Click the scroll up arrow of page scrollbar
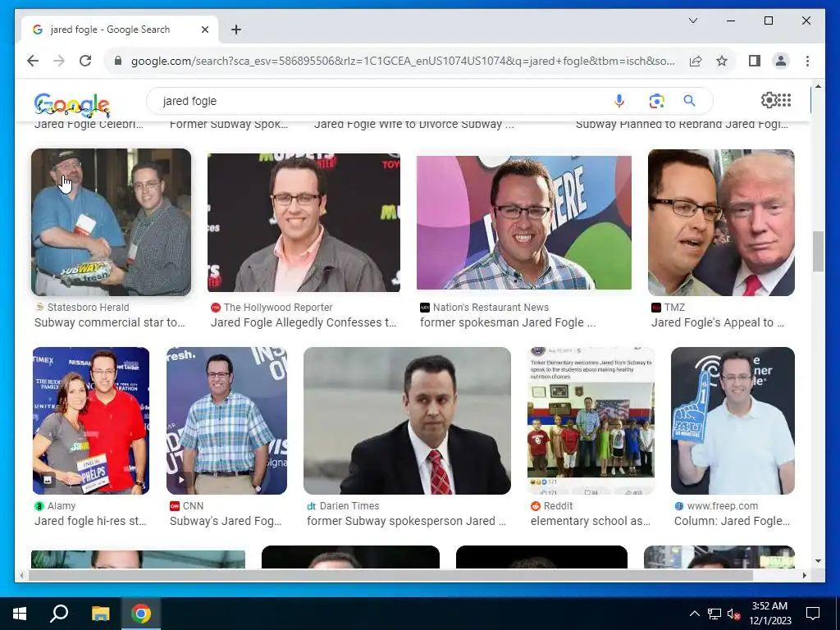The height and width of the screenshot is (630, 840). pos(818,85)
